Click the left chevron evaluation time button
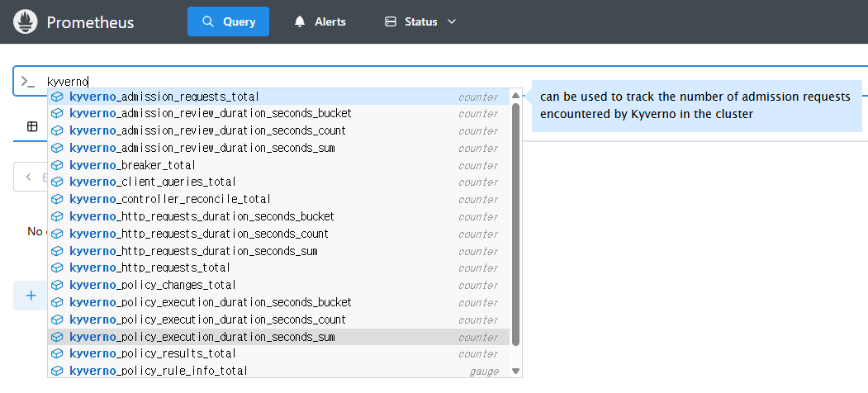This screenshot has width=868, height=393. (29, 178)
